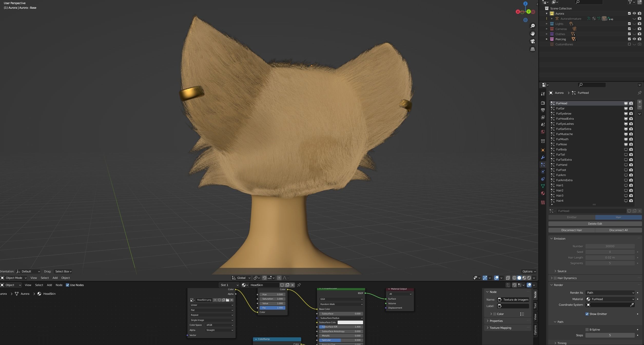Select Wireframe viewport shading mode
Screen dimensions: 644x345
(514, 278)
